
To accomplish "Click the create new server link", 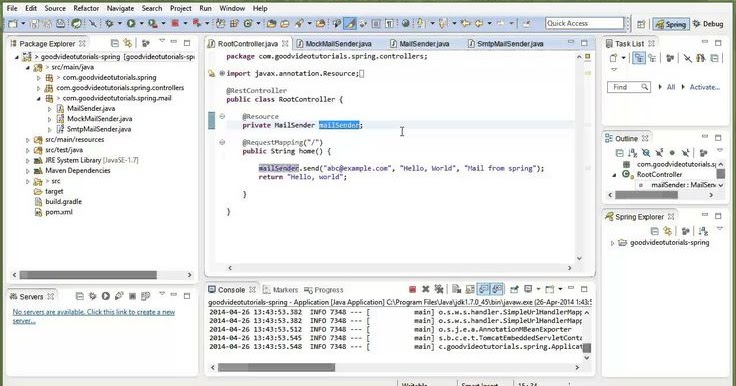I will [x=93, y=316].
